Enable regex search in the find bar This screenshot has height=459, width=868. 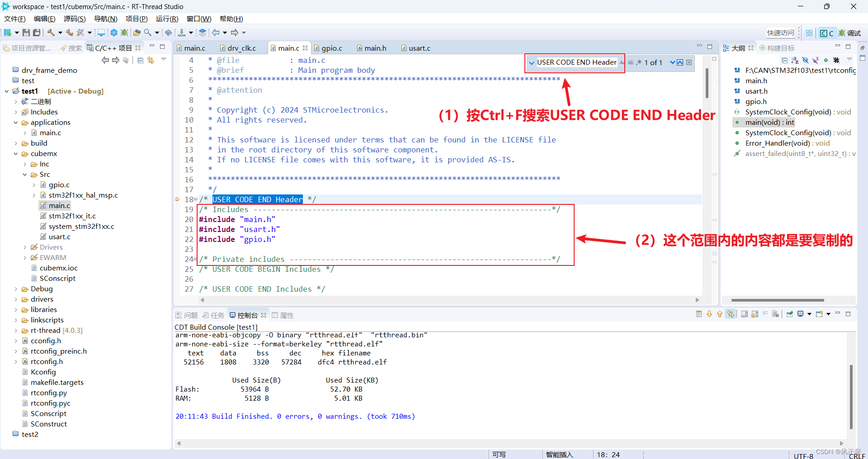tap(638, 62)
